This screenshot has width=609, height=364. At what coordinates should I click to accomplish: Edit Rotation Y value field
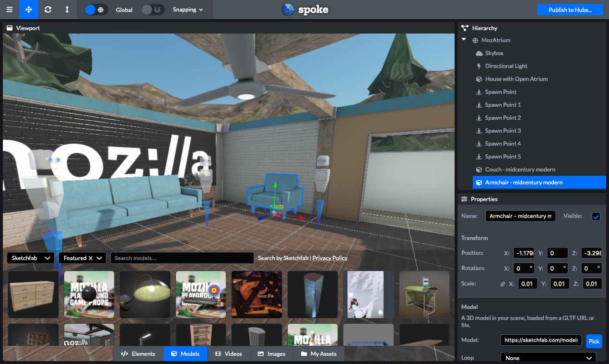point(557,268)
